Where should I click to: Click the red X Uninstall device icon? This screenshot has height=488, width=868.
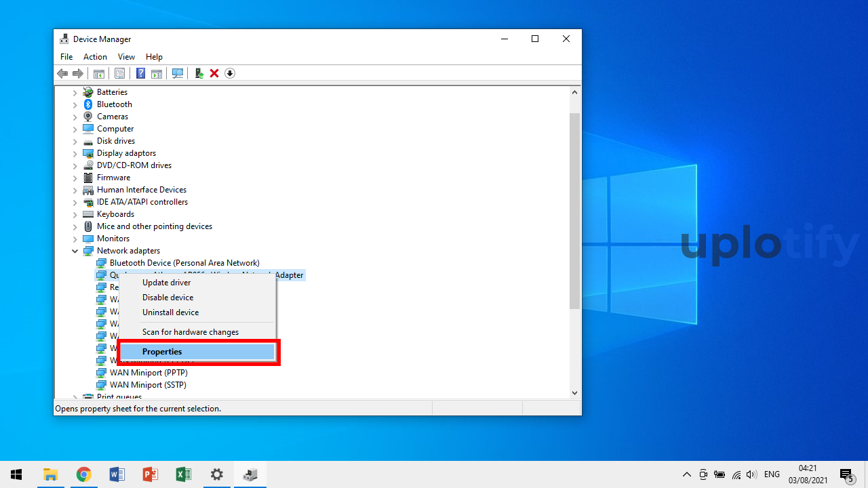point(214,73)
